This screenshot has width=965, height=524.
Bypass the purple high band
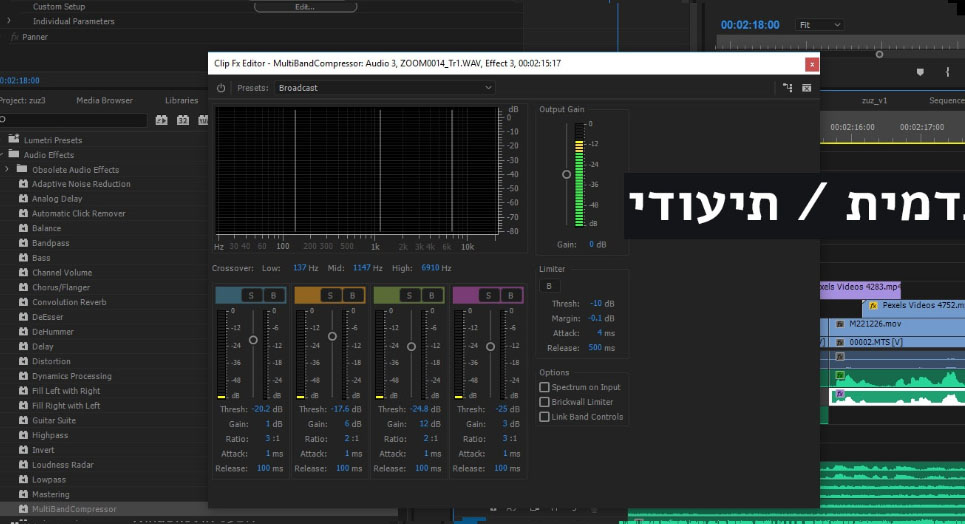tap(510, 295)
